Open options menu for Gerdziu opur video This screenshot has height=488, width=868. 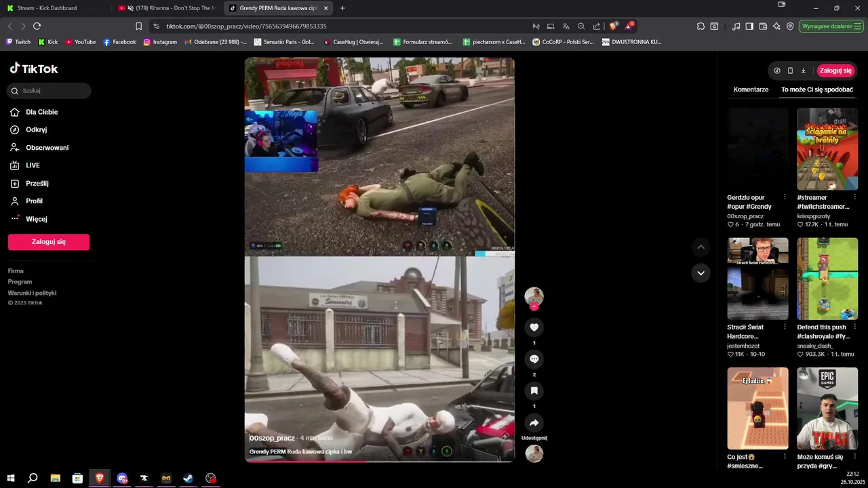click(785, 197)
